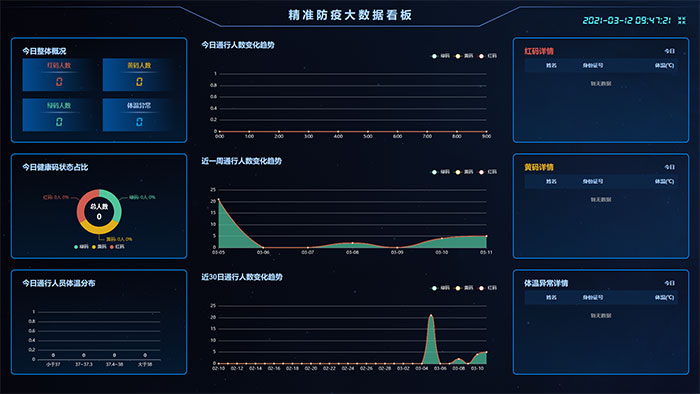Click the 总人数 center of the donut chart
The height and width of the screenshot is (394, 700).
click(99, 212)
